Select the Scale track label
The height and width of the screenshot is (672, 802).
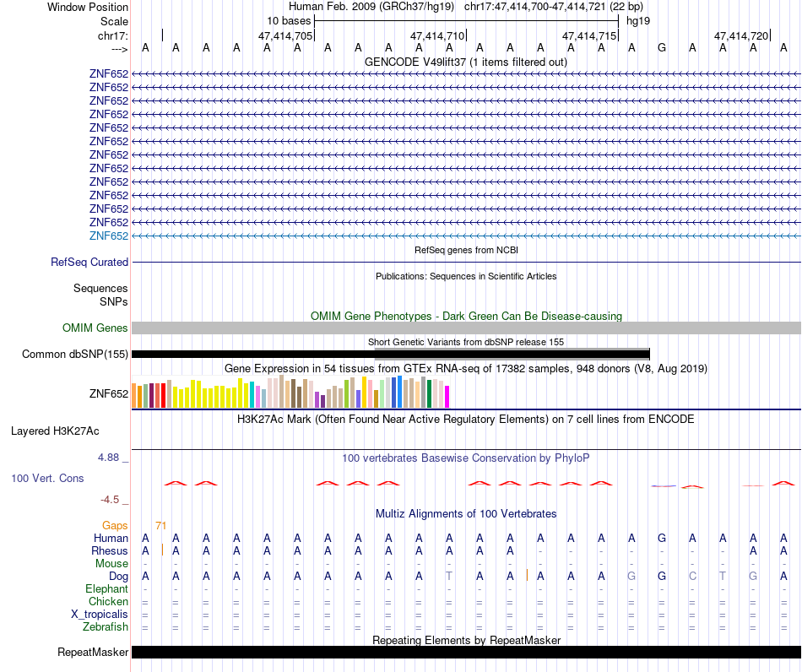pos(114,21)
